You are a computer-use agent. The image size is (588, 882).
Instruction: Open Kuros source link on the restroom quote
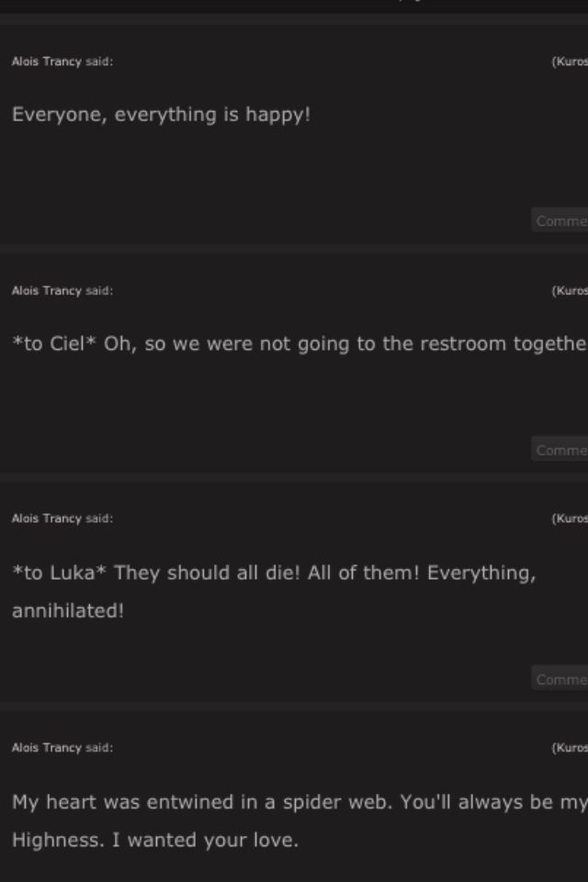[x=571, y=290]
